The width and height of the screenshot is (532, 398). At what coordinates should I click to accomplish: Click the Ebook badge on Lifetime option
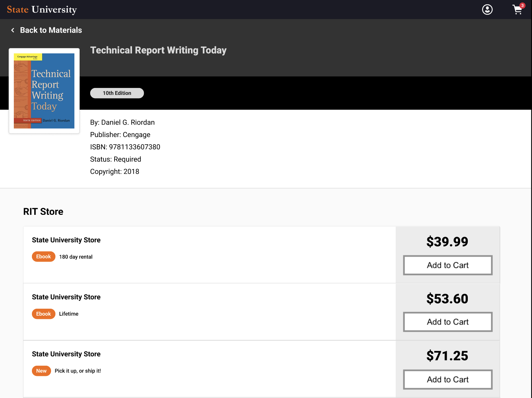pyautogui.click(x=43, y=314)
